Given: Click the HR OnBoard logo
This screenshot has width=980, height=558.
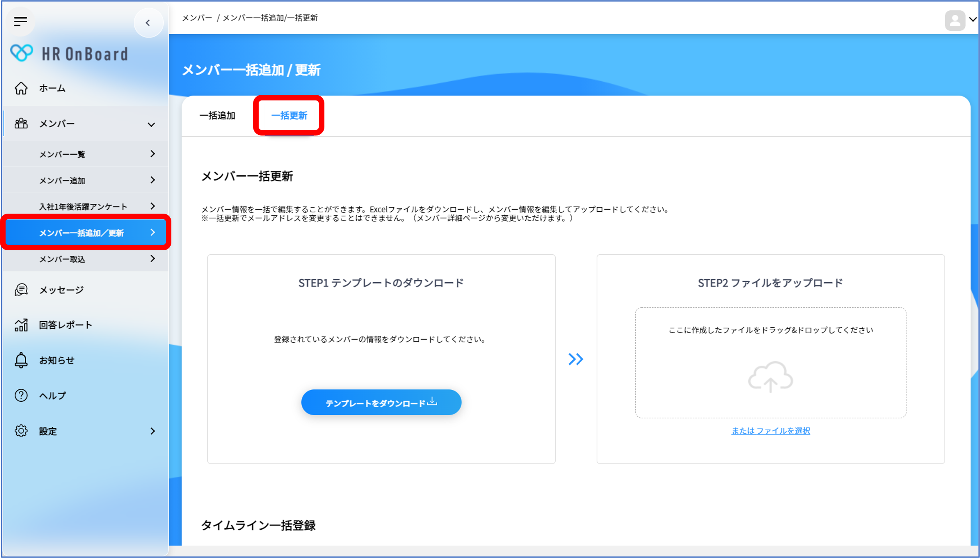Looking at the screenshot, I should pyautogui.click(x=69, y=53).
